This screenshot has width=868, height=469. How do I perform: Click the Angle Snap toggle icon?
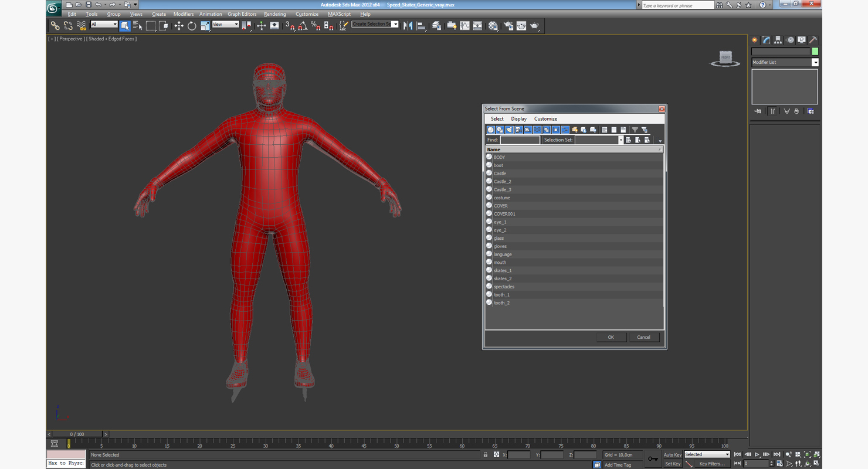click(x=303, y=25)
